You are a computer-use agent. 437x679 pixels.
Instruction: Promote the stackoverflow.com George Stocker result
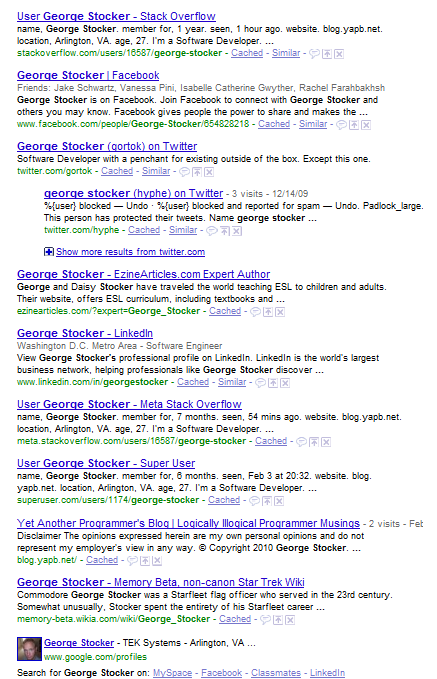[x=327, y=54]
